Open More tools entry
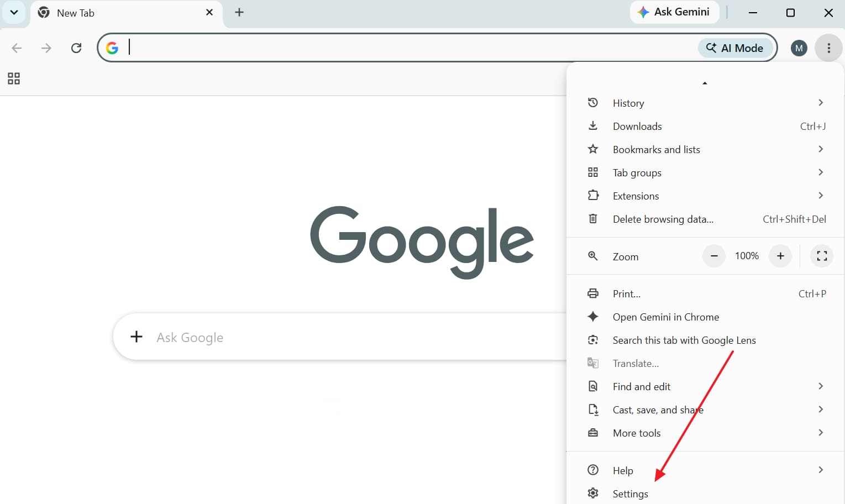The image size is (845, 504). click(706, 433)
